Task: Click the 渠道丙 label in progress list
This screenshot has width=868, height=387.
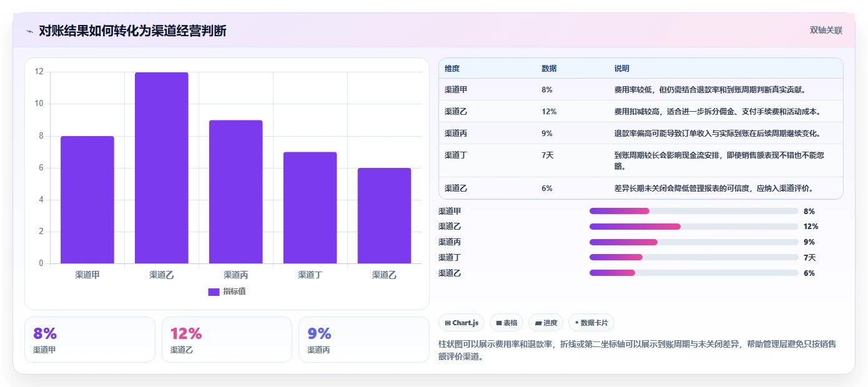Action: [450, 242]
